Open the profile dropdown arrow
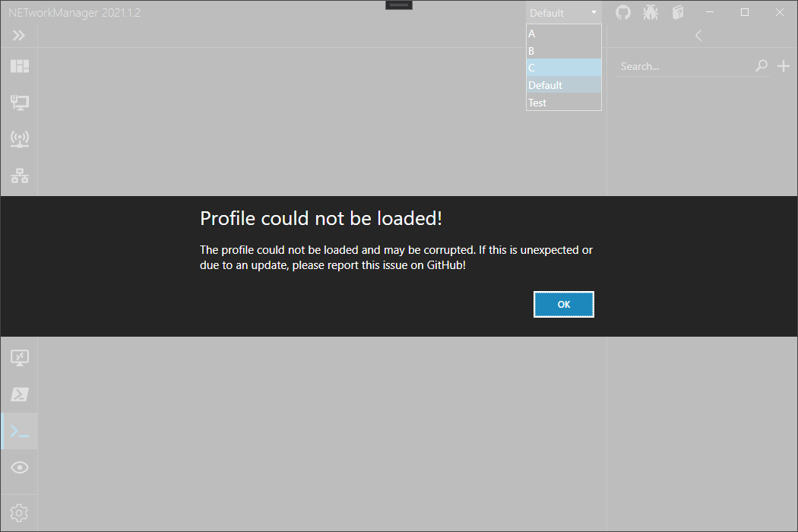This screenshot has height=532, width=798. 592,12
